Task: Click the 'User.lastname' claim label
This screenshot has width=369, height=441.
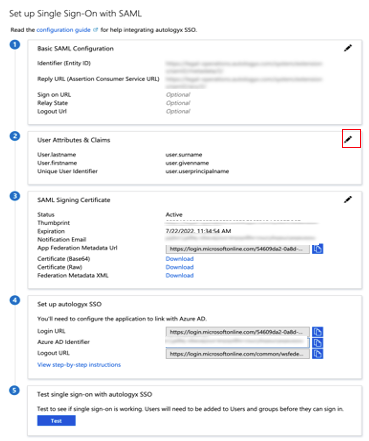Action: pos(57,155)
